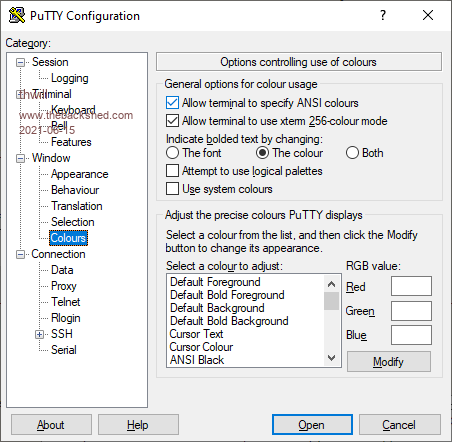Click the Blue value field
452x442 pixels.
click(411, 335)
